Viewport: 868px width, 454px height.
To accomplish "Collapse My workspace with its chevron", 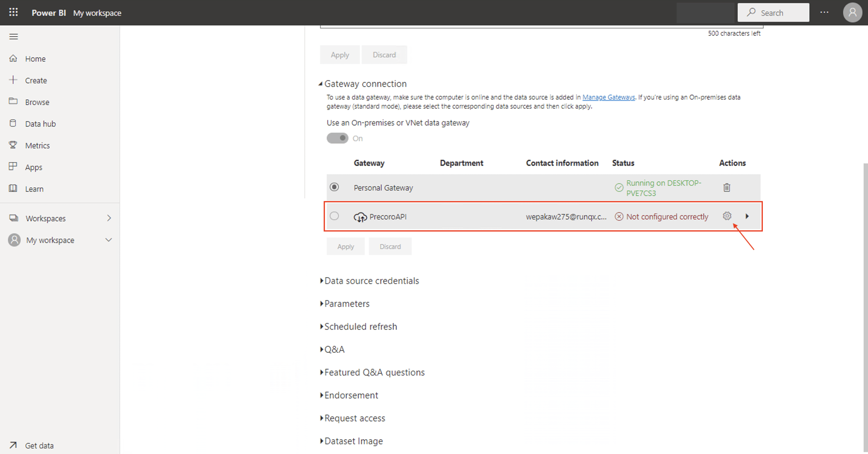I will click(108, 240).
